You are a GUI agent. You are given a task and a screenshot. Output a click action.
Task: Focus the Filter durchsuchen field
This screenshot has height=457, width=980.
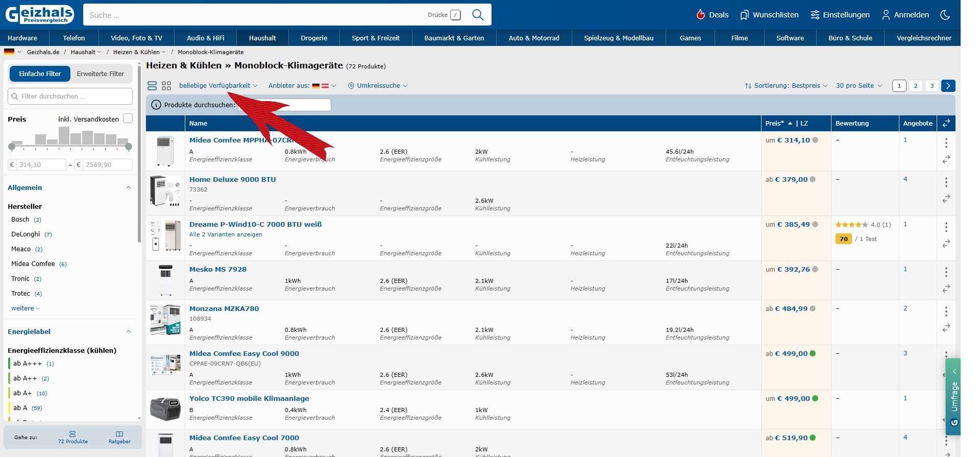click(70, 96)
